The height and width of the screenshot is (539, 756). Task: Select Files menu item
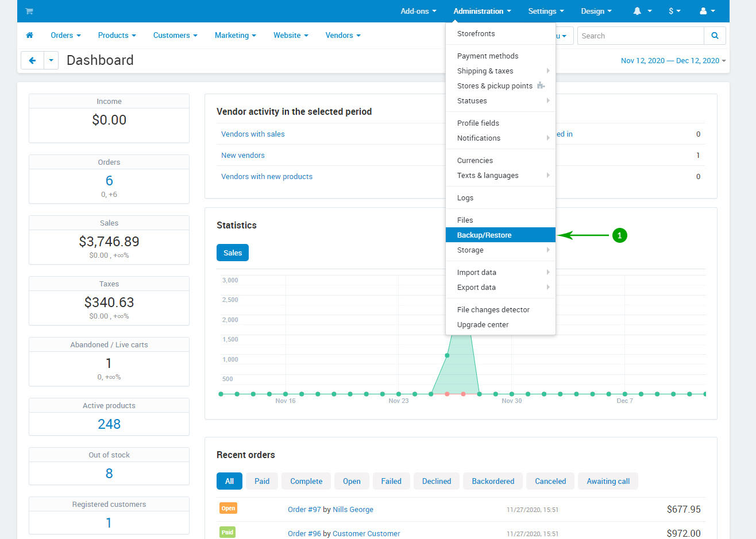(x=500, y=220)
